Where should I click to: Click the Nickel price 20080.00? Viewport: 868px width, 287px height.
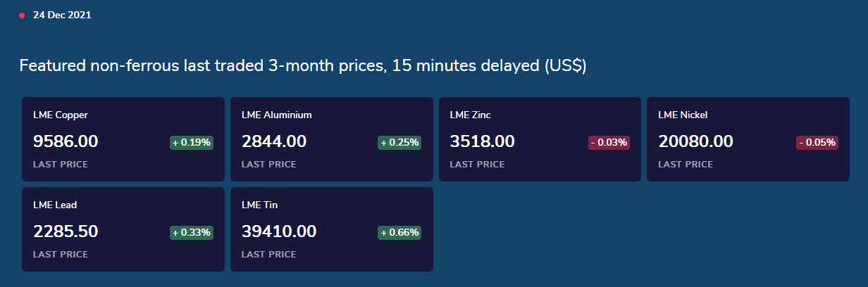tap(695, 141)
